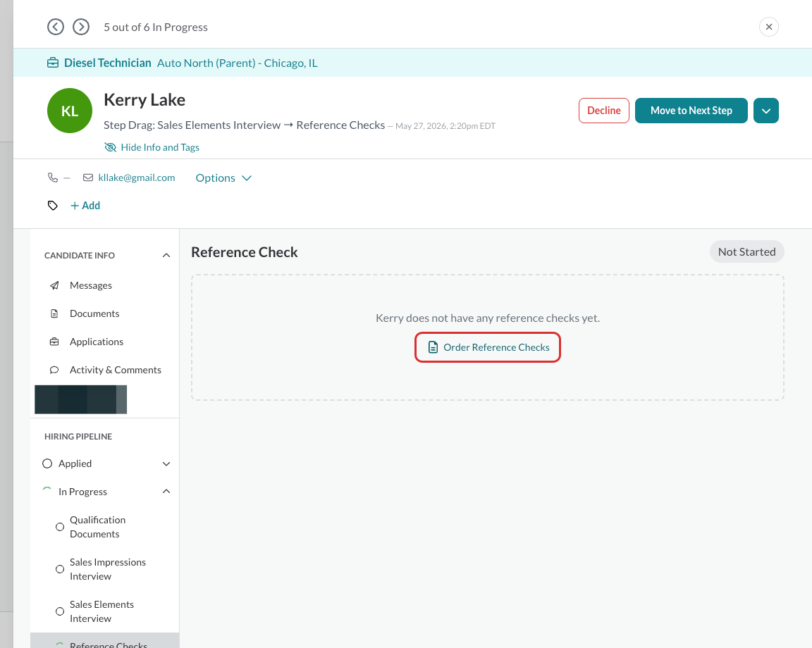
Task: Click the HIRING PIPELINE heading
Action: point(78,436)
